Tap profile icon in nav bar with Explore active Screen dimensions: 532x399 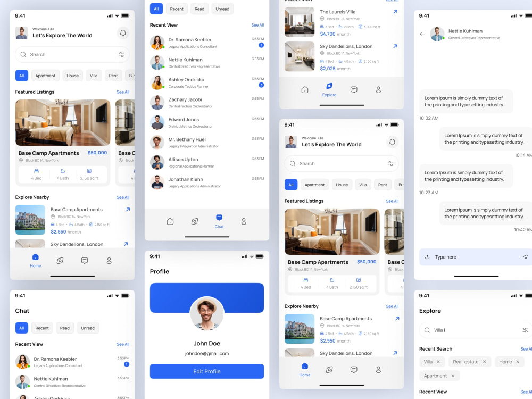point(378,90)
